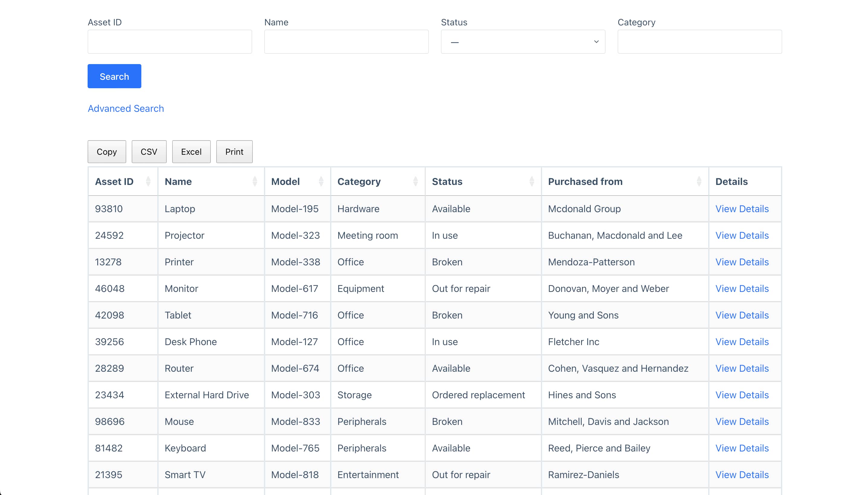Screen dimensions: 868x495
Task: Export table to Excel
Action: tap(191, 152)
